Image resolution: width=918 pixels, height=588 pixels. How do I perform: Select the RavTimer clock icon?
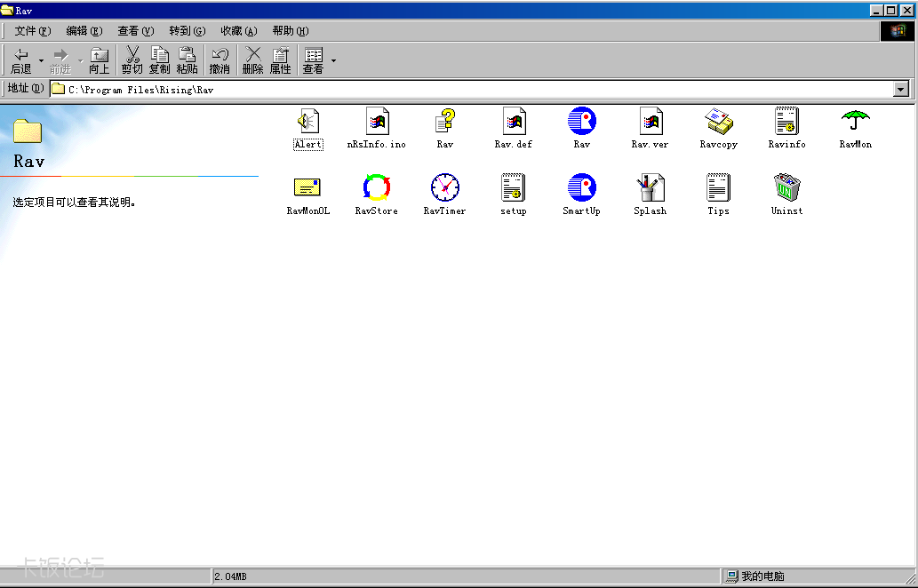(x=445, y=187)
